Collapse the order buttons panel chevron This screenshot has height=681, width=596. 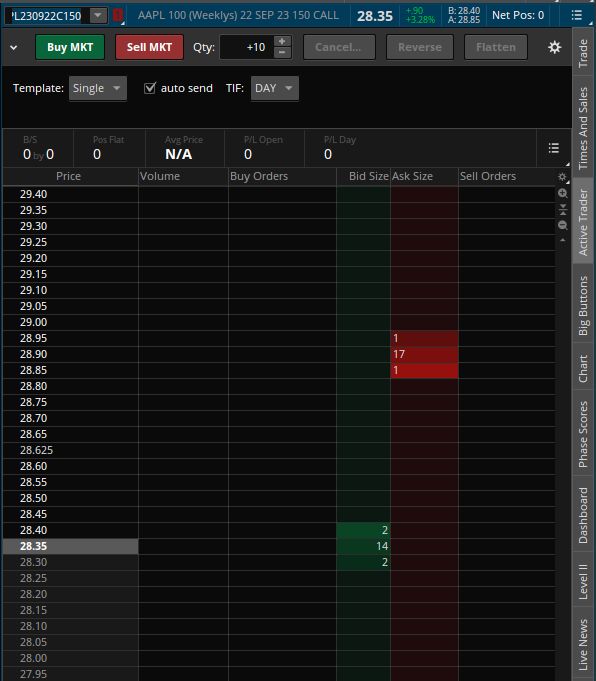click(x=13, y=47)
